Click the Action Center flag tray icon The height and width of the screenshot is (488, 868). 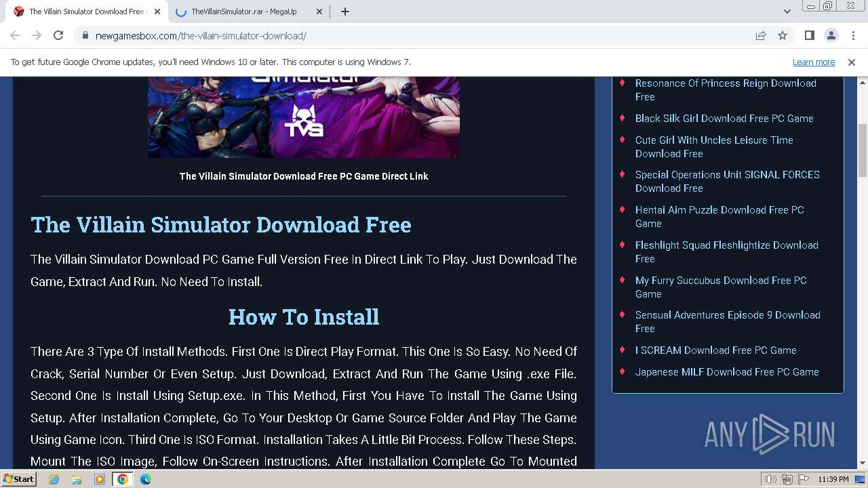click(x=802, y=479)
